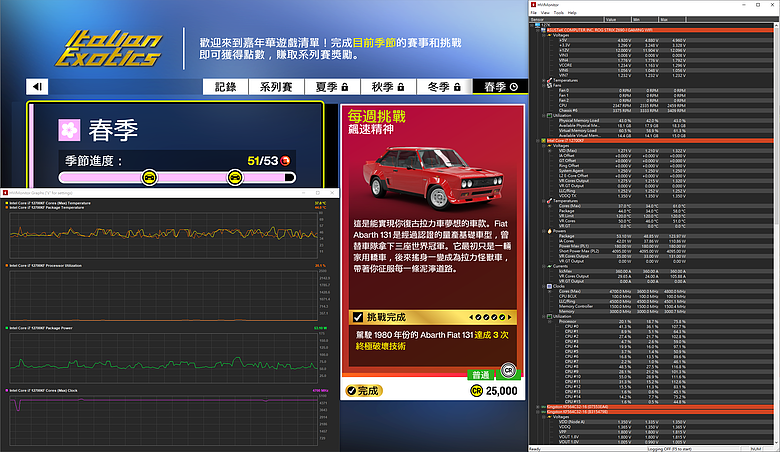780x452 pixels.
Task: Click the Clocks chip icon
Action: [550, 286]
